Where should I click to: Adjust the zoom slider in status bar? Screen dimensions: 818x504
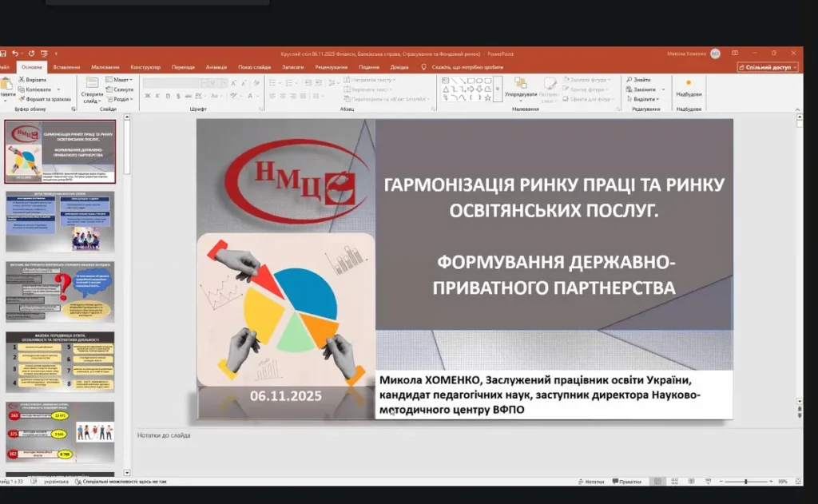point(745,482)
